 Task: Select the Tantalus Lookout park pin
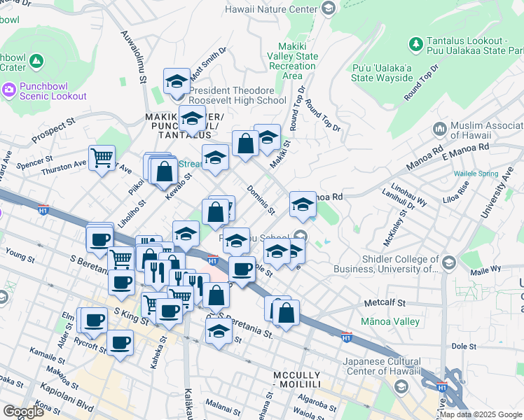[416, 43]
